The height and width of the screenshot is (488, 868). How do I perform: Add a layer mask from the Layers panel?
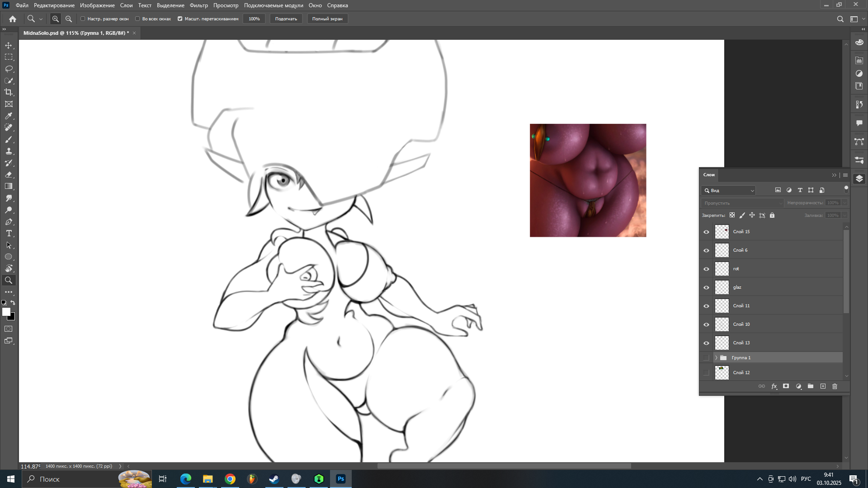click(x=786, y=386)
